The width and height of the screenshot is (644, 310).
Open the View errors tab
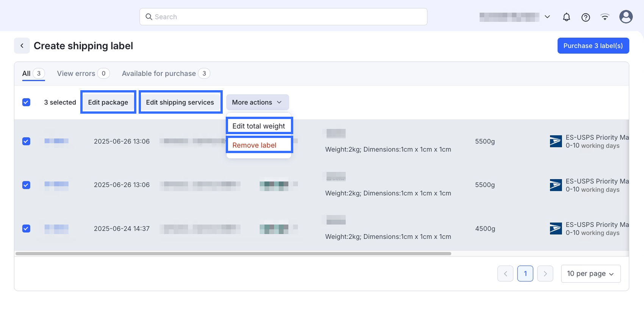click(83, 74)
